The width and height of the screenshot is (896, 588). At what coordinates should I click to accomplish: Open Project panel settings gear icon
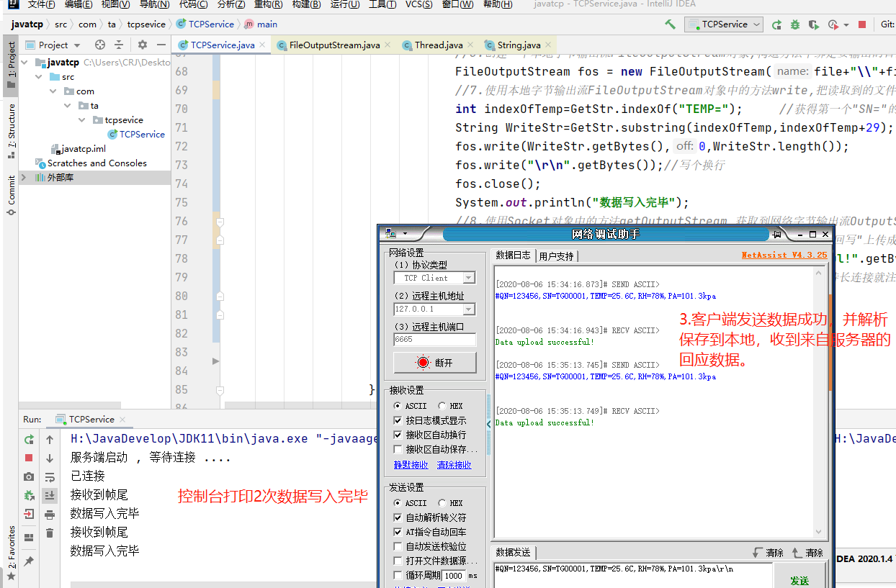(143, 44)
